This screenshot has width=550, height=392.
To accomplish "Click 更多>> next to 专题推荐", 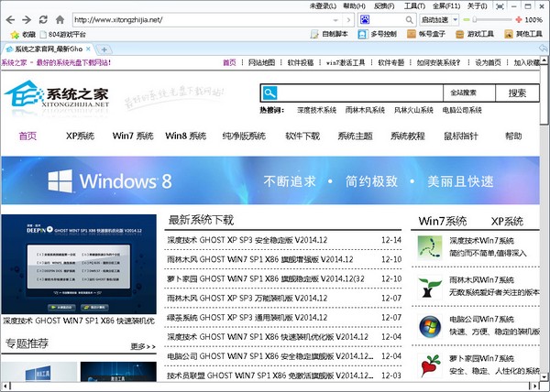I will tap(143, 346).
